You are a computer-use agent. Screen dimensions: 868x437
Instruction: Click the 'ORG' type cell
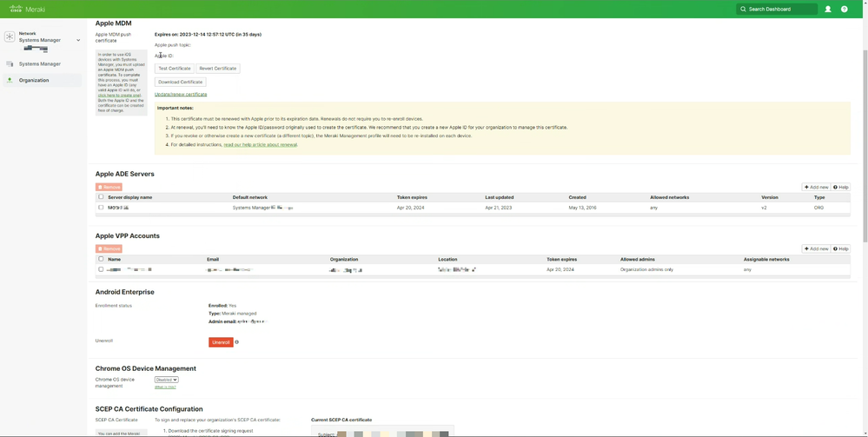[818, 208]
